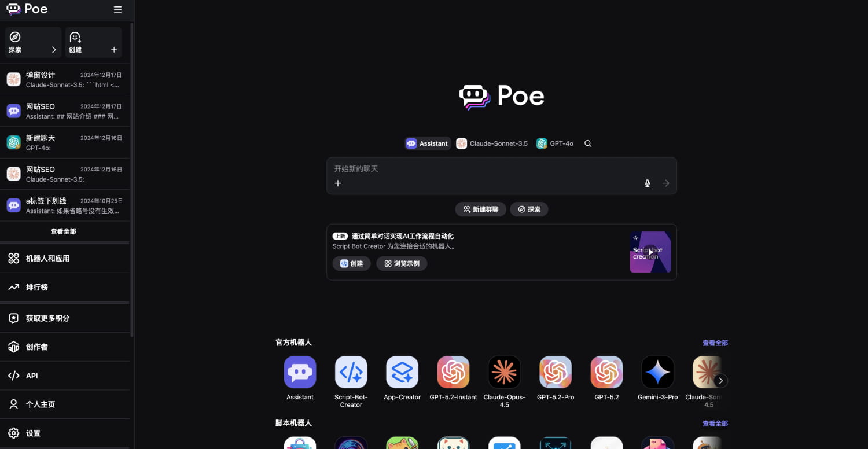
Task: Click the plus attachment icon in chat input
Action: [x=338, y=183]
